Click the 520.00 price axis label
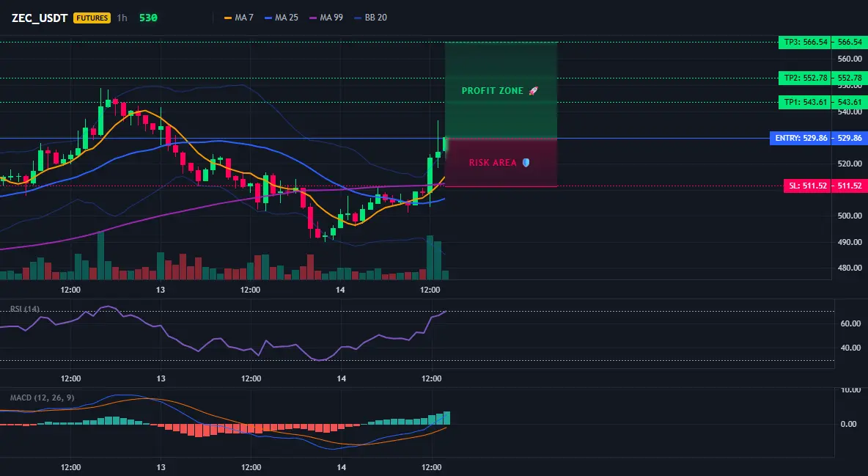Screen dimensions: 868x476 [x=850, y=164]
